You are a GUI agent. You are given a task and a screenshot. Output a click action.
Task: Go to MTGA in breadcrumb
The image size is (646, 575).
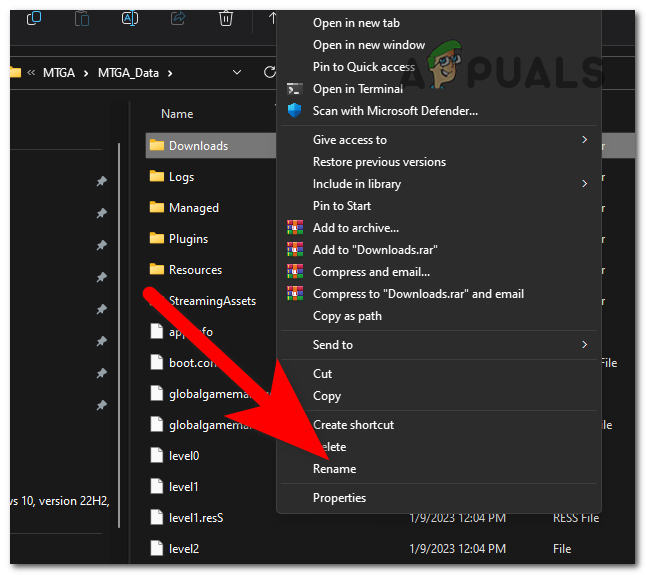coord(59,73)
